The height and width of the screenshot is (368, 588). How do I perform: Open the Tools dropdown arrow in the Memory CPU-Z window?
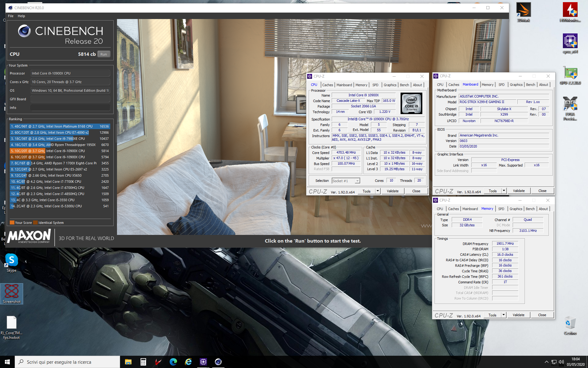[503, 315]
